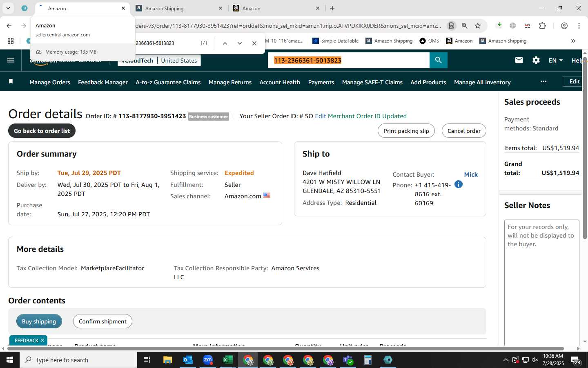This screenshot has height=368, width=588.
Task: Open Microsoft Teams from taskbar
Action: point(348,360)
